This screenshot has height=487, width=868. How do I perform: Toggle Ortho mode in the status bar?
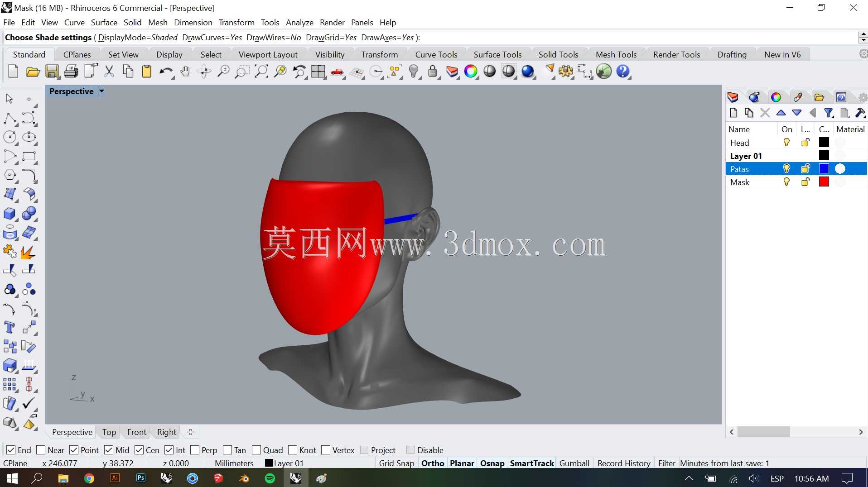(x=433, y=463)
